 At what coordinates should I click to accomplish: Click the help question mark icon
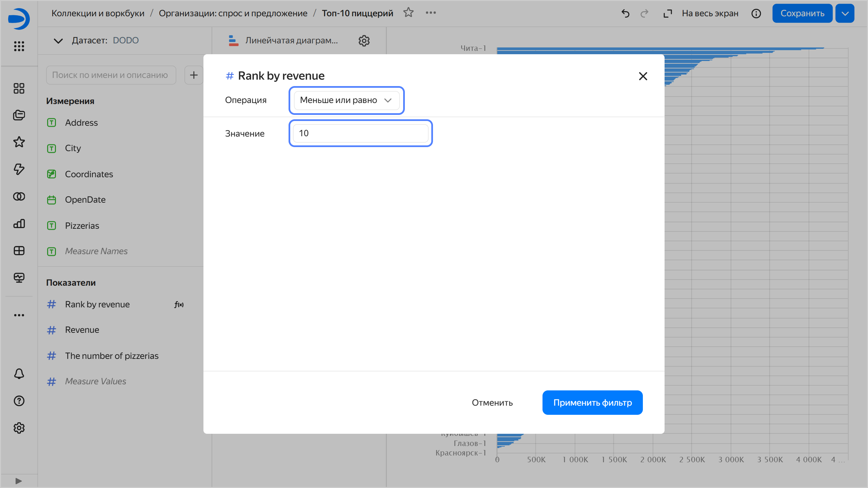point(19,401)
